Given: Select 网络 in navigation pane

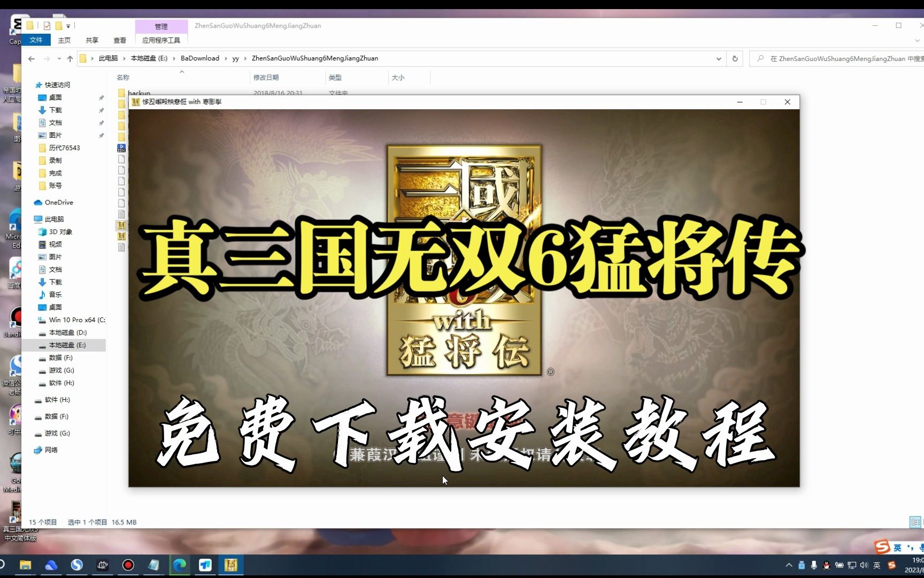Looking at the screenshot, I should pos(51,450).
